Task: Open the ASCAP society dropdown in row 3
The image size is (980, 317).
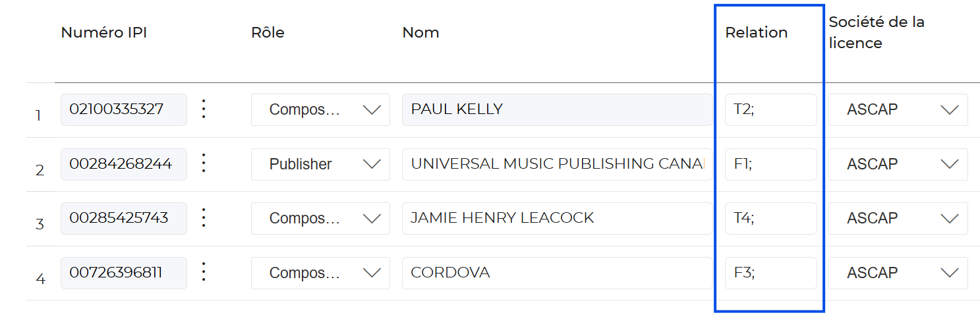Action: (x=898, y=218)
